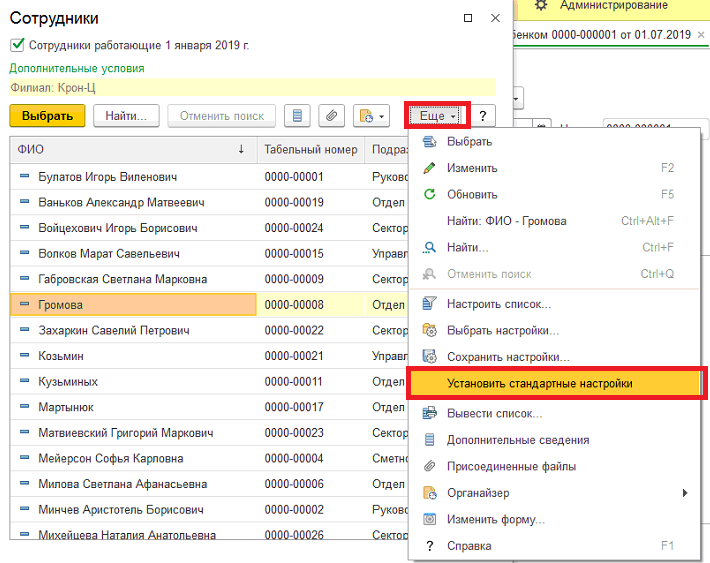The image size is (710, 563).
Task: Select Выбрать in the Еще menu
Action: click(555, 142)
